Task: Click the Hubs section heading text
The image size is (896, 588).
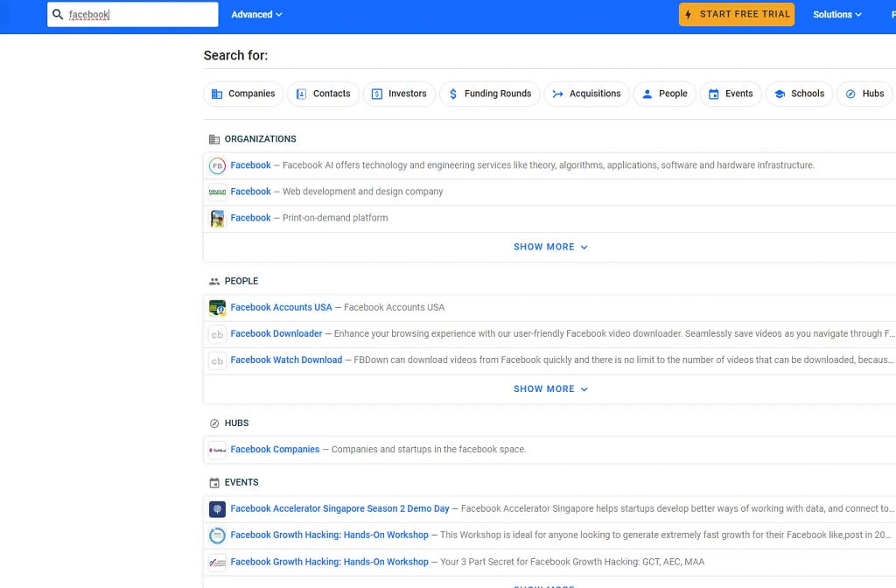Action: point(236,423)
